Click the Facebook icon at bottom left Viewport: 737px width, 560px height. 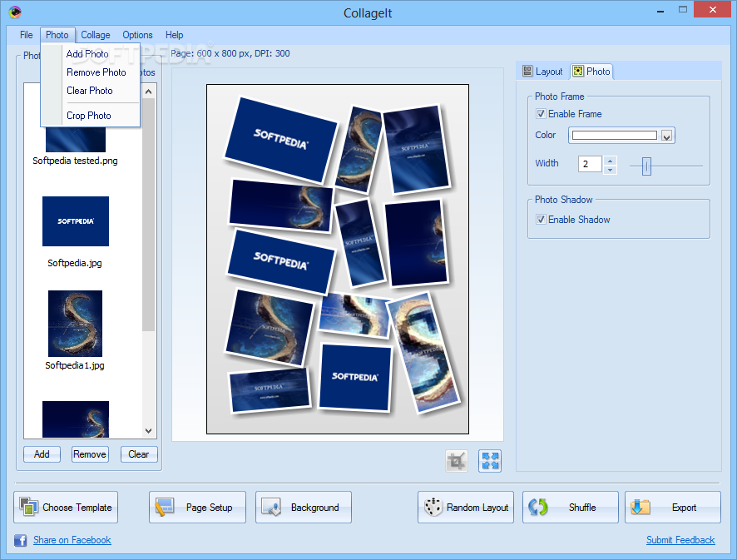pyautogui.click(x=20, y=540)
